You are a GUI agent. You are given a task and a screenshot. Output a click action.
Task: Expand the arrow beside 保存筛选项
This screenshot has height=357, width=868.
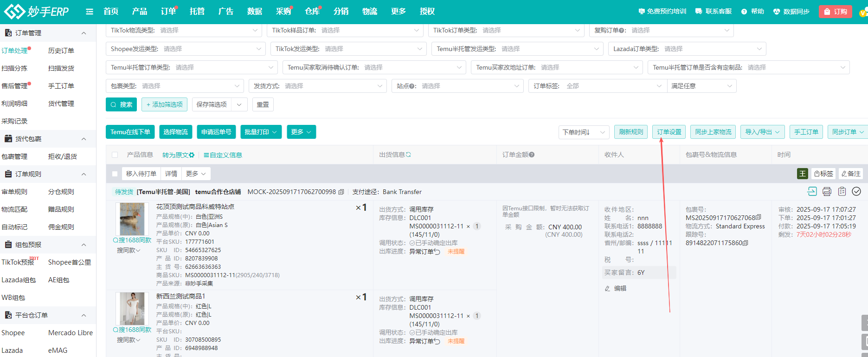[239, 104]
